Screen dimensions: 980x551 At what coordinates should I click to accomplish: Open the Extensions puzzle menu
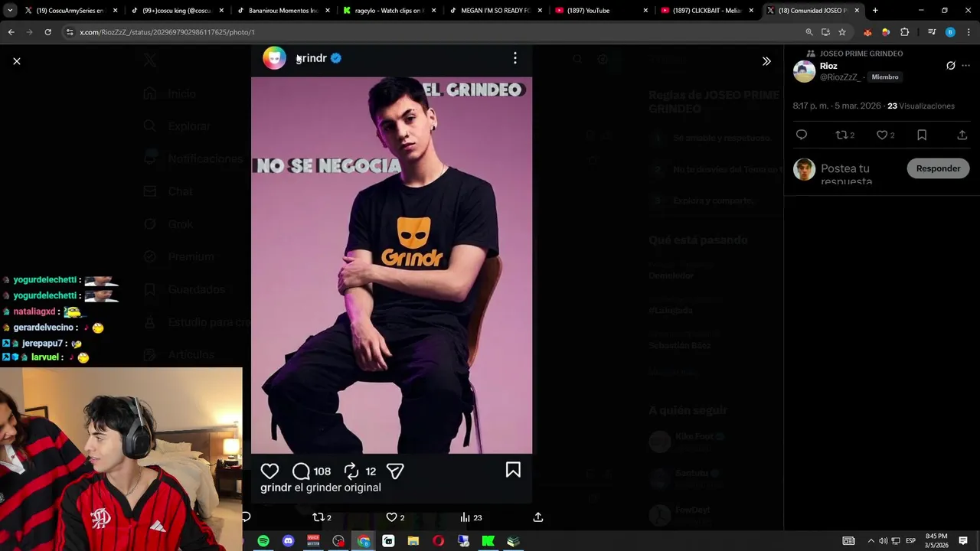click(904, 32)
